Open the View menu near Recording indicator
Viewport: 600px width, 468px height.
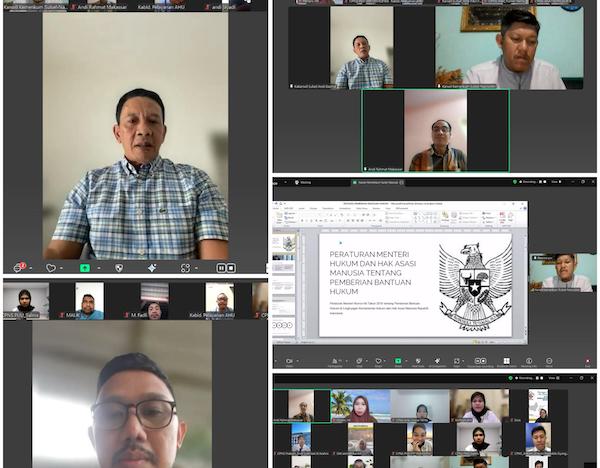click(556, 182)
